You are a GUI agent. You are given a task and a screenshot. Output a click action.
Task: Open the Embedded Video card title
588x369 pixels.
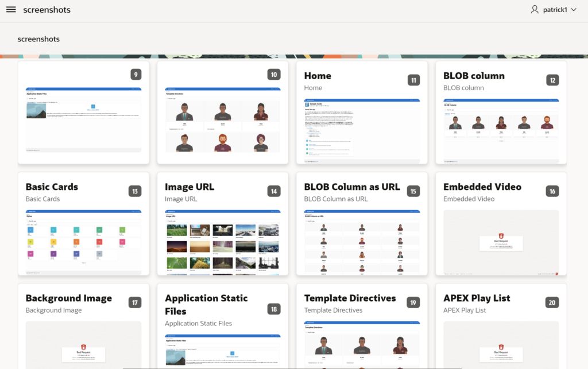point(482,187)
